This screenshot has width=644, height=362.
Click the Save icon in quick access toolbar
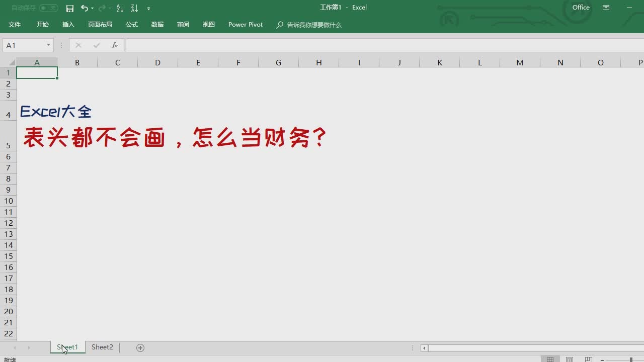(70, 8)
